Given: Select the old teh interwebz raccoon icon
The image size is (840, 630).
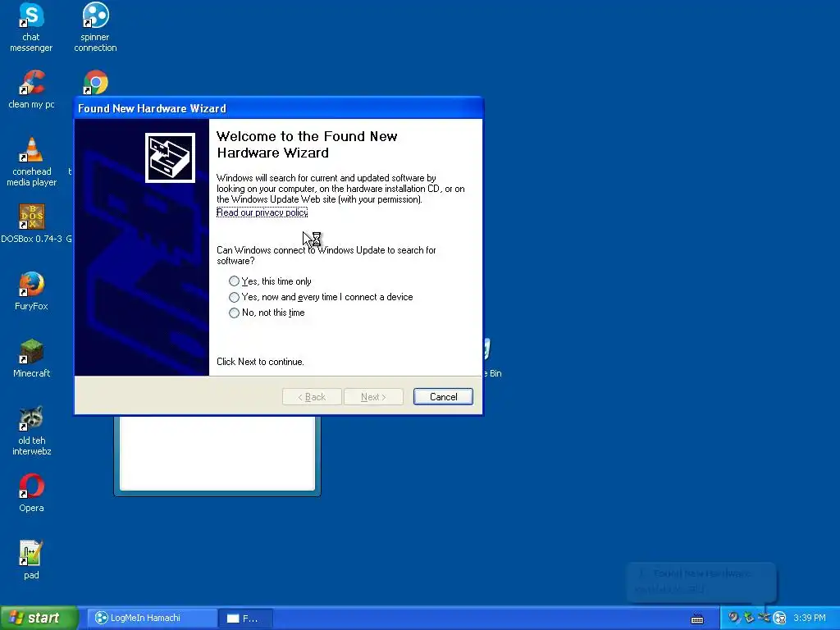Looking at the screenshot, I should point(31,430).
